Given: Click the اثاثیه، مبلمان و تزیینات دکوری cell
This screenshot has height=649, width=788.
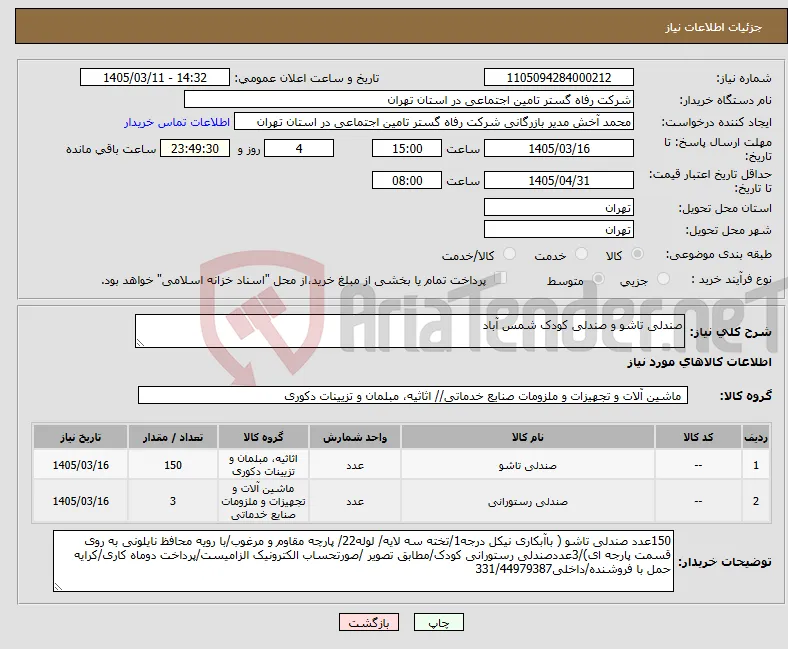Looking at the screenshot, I should tap(263, 465).
